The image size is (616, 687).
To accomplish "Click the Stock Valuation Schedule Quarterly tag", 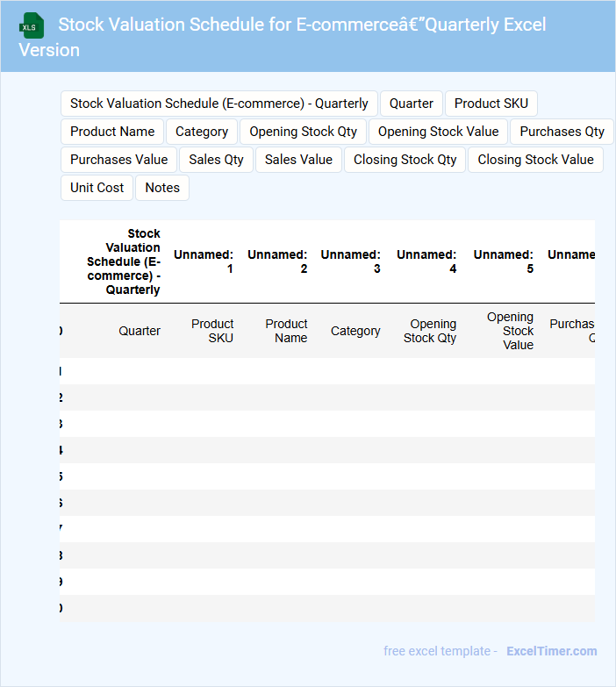I will (218, 104).
